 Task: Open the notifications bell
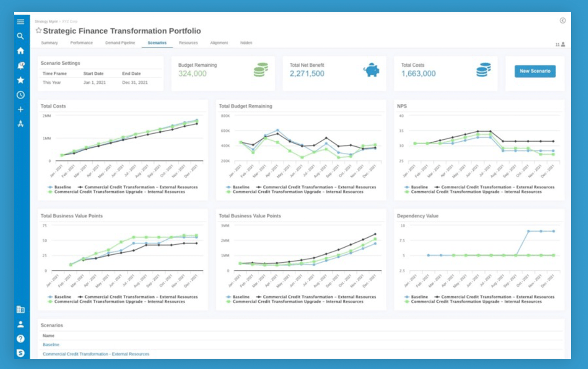[x=21, y=65]
